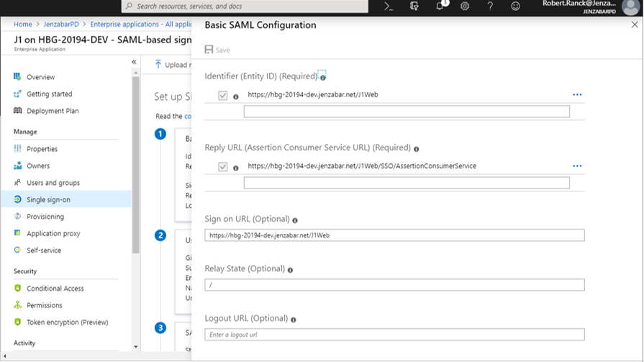Click the Home breadcrumb link
Screen dimensions: 644x362
click(x=22, y=24)
